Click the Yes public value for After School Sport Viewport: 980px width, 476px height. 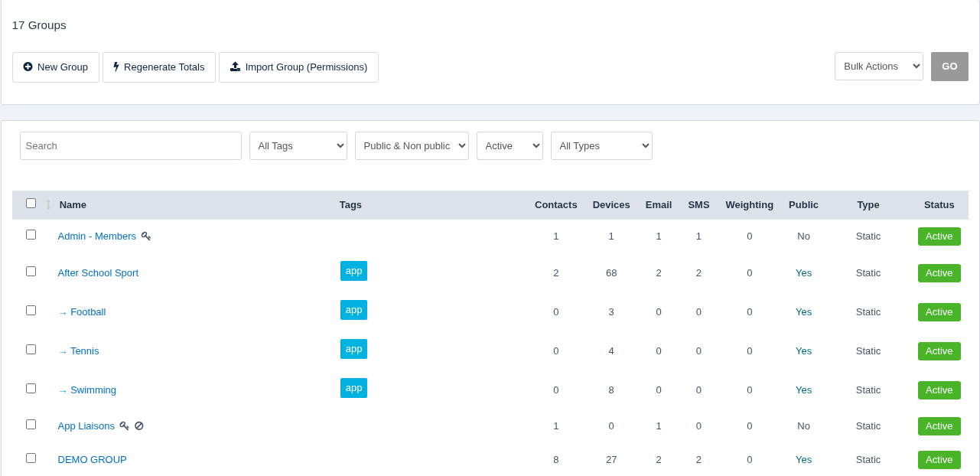coord(803,273)
